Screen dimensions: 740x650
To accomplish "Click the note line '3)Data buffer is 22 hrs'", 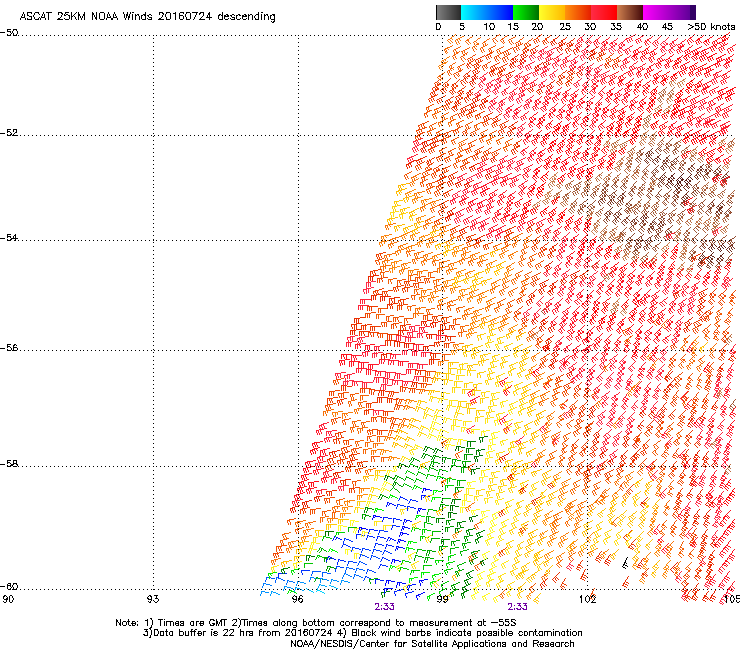I will [x=362, y=633].
